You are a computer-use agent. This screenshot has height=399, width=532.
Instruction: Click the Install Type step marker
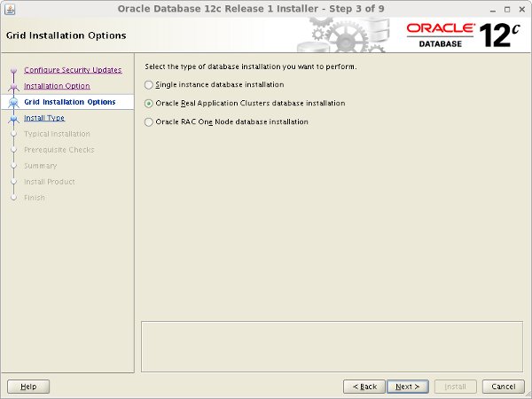click(13, 119)
